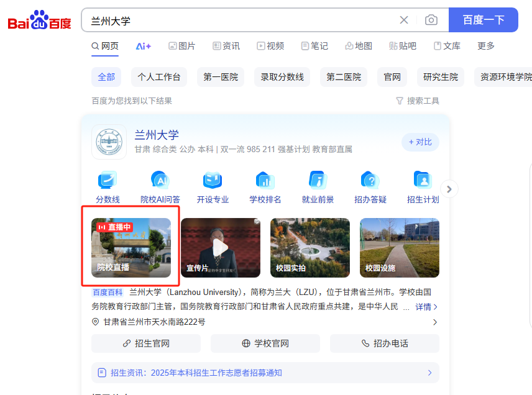Viewport: 532px width, 395px height.
Task: Click the location pin icon beside address
Action: [95, 322]
